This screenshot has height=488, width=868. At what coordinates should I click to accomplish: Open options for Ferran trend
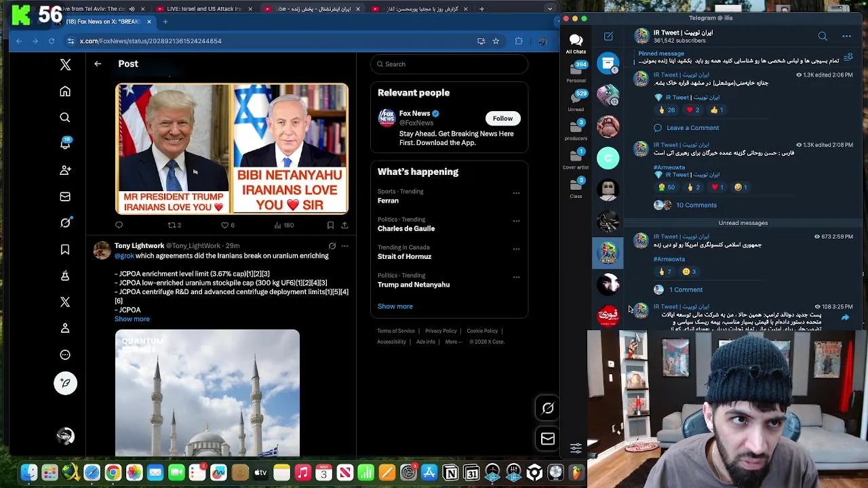point(516,193)
